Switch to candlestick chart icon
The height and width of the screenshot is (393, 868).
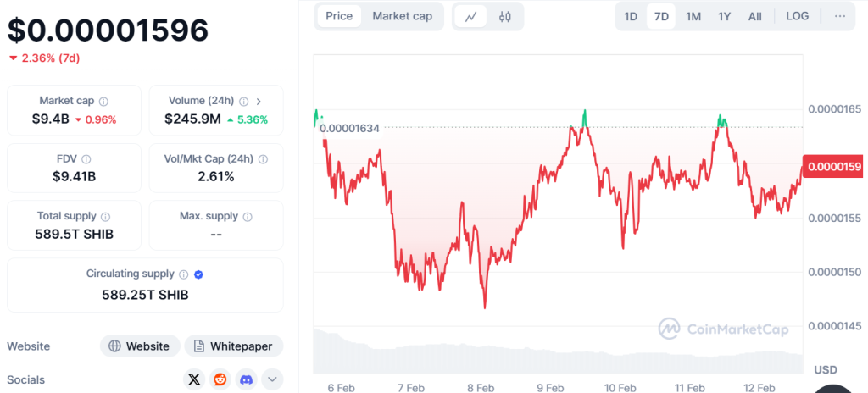pos(505,16)
